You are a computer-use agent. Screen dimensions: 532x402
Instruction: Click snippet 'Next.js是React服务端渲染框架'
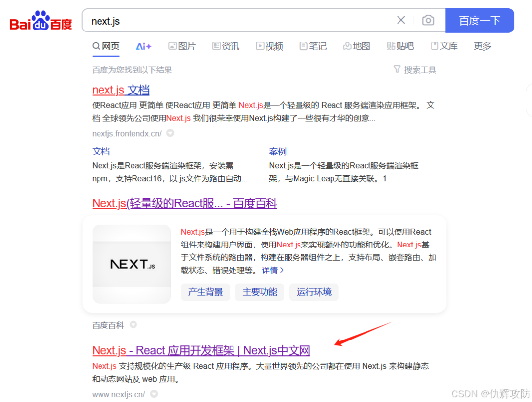click(x=170, y=172)
